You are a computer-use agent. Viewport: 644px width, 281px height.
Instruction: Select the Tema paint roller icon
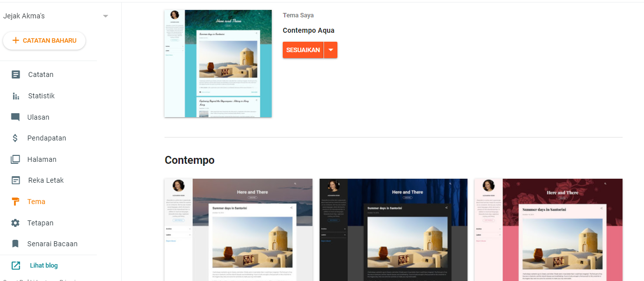click(x=15, y=202)
